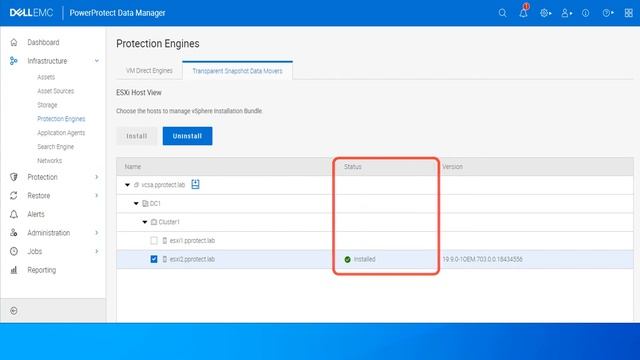Collapse the Infrastructure menu chevron
The image size is (640, 360).
(x=97, y=61)
